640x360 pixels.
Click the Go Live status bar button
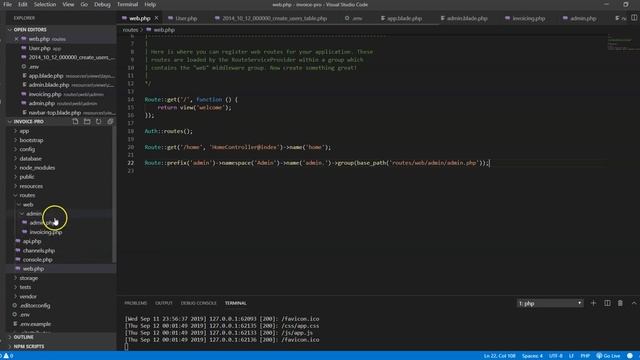coord(608,356)
